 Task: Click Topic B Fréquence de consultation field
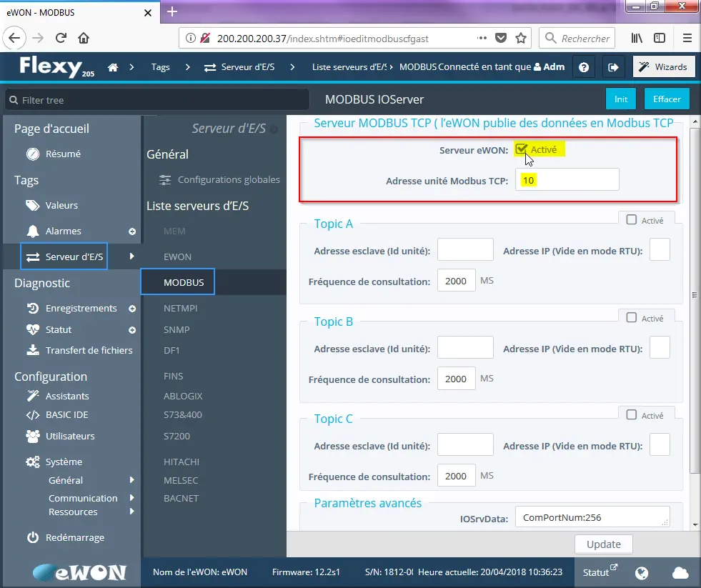[456, 378]
